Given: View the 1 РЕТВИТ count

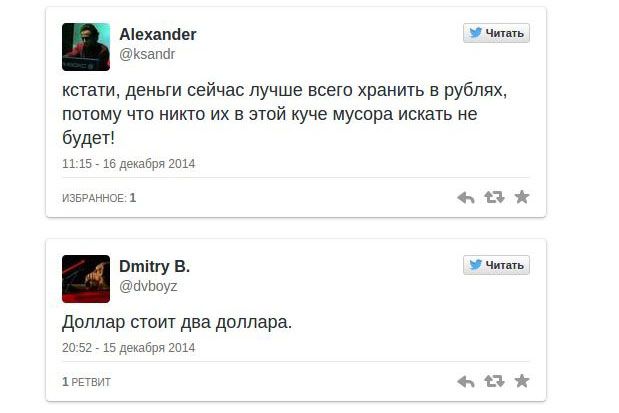Looking at the screenshot, I should [x=86, y=382].
